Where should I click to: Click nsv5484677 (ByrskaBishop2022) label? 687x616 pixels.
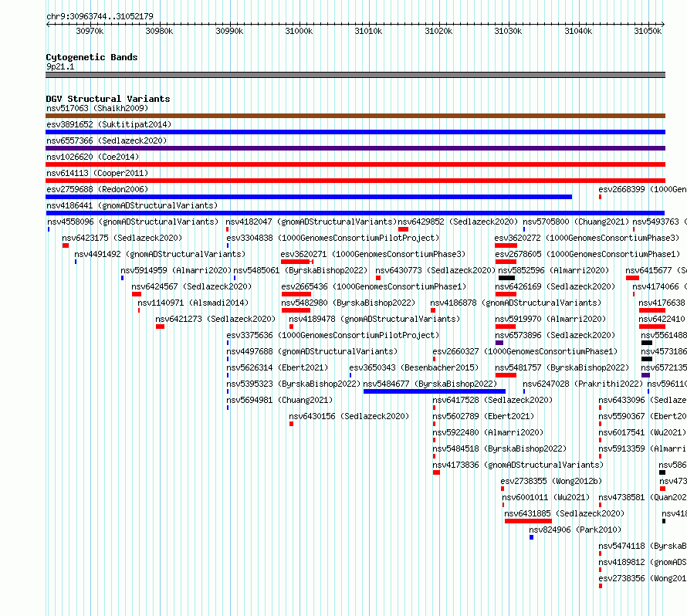[x=430, y=384]
